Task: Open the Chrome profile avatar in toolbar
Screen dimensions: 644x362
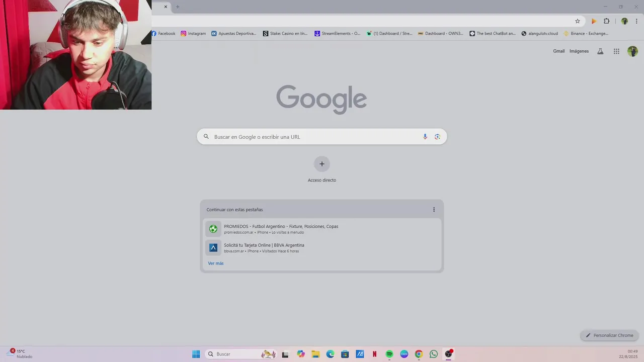Action: [624, 21]
